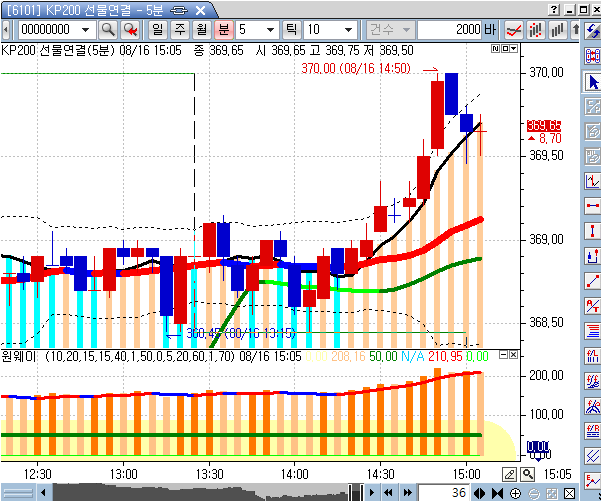This screenshot has width=601, height=501.
Task: Click the 2000 bar count input field
Action: [450, 30]
